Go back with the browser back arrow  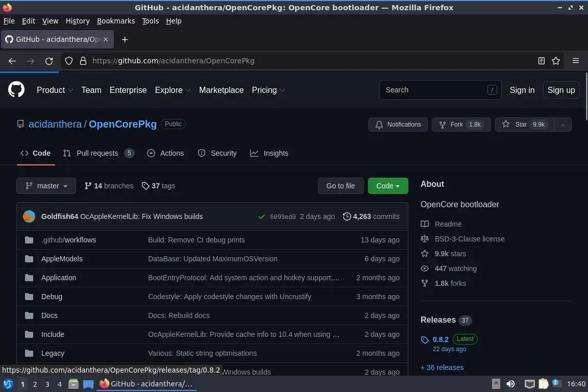coord(12,61)
